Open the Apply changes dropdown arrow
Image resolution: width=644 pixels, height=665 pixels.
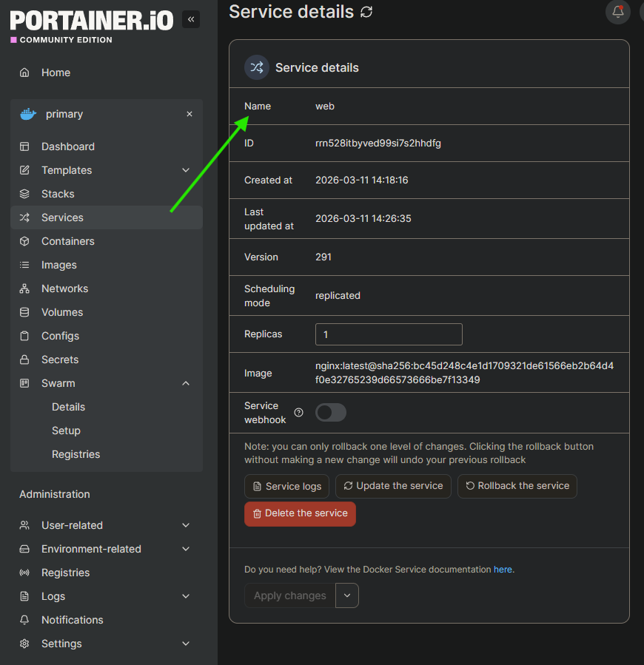pyautogui.click(x=347, y=595)
